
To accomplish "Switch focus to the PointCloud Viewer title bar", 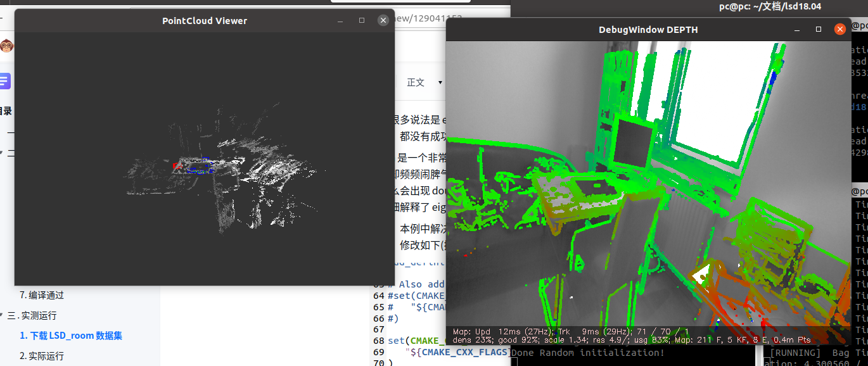I will (x=205, y=20).
